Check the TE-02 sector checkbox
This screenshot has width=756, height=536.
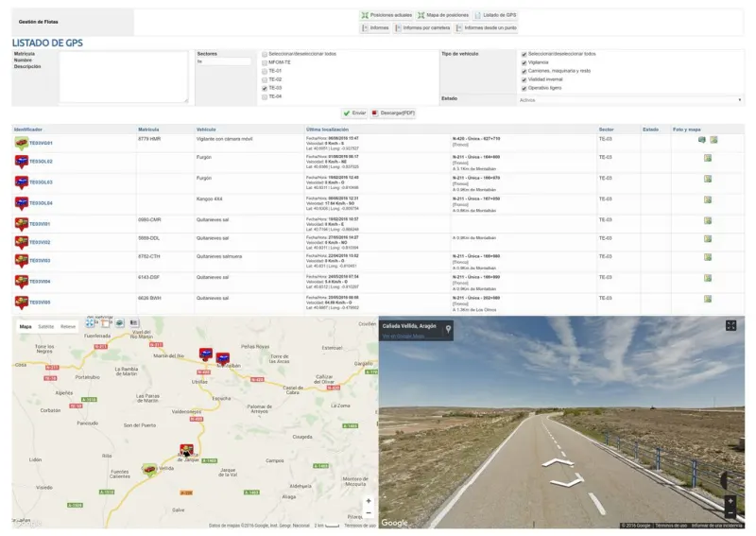[x=265, y=80]
